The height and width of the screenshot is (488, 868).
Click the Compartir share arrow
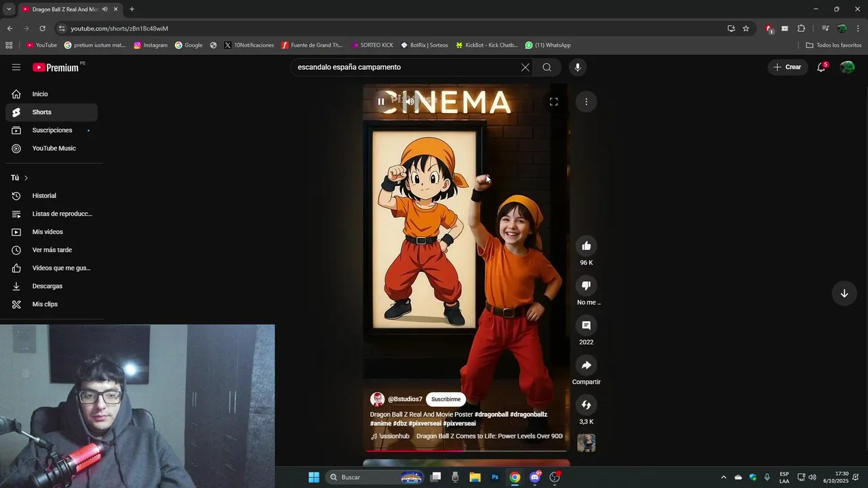pyautogui.click(x=587, y=365)
